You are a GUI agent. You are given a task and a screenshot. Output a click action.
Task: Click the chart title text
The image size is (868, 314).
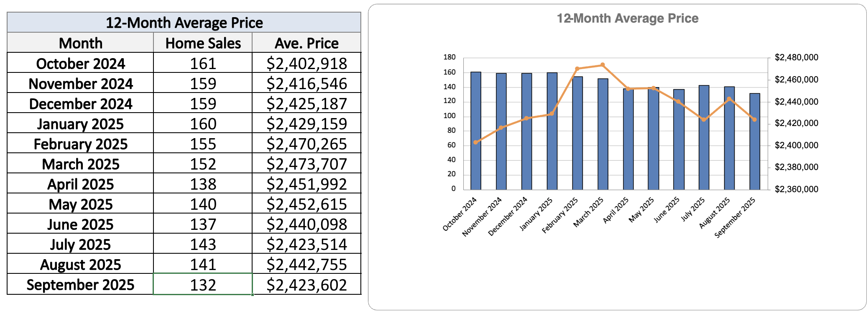pos(627,18)
